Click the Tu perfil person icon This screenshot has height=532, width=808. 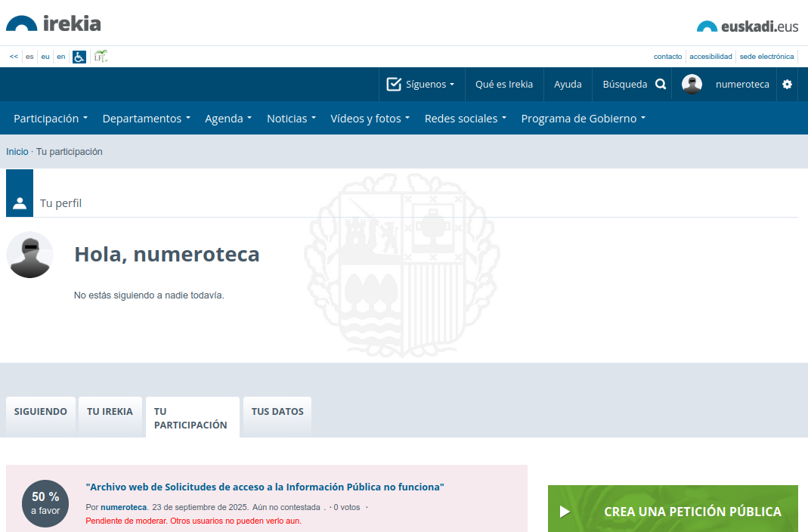coord(20,203)
